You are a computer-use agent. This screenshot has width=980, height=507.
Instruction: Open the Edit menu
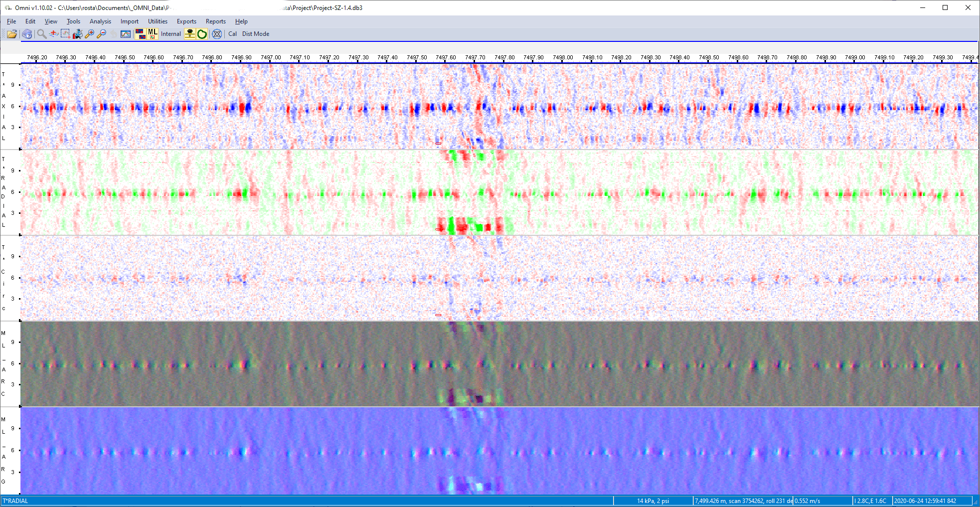coord(30,21)
